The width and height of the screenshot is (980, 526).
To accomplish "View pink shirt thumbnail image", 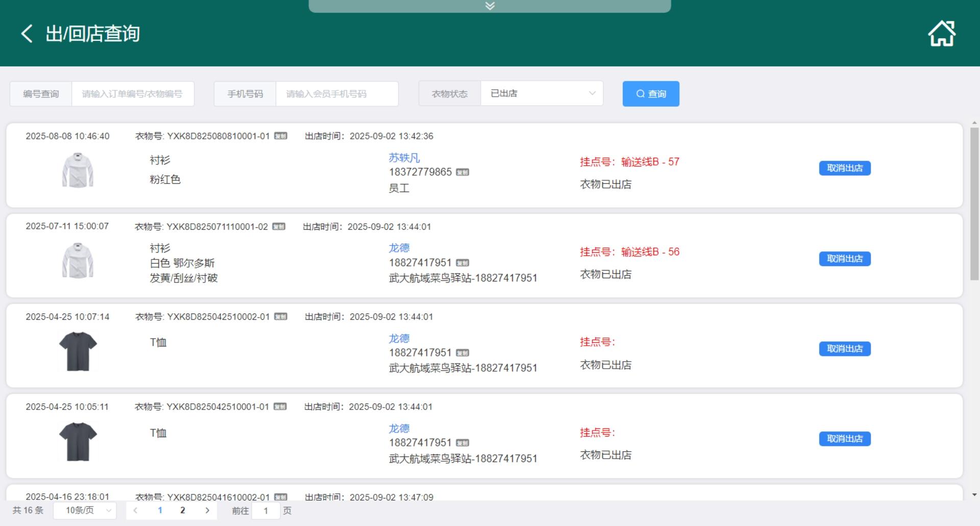I will (78, 170).
